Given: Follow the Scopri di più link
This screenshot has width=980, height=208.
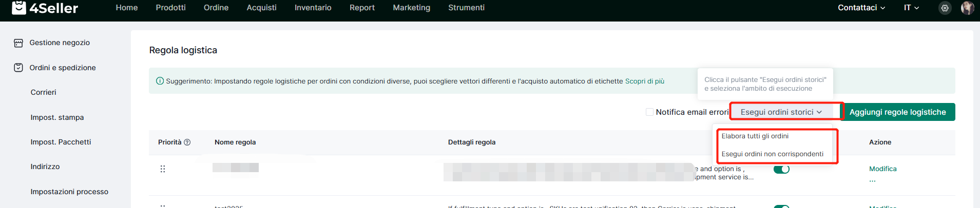Looking at the screenshot, I should pos(645,81).
